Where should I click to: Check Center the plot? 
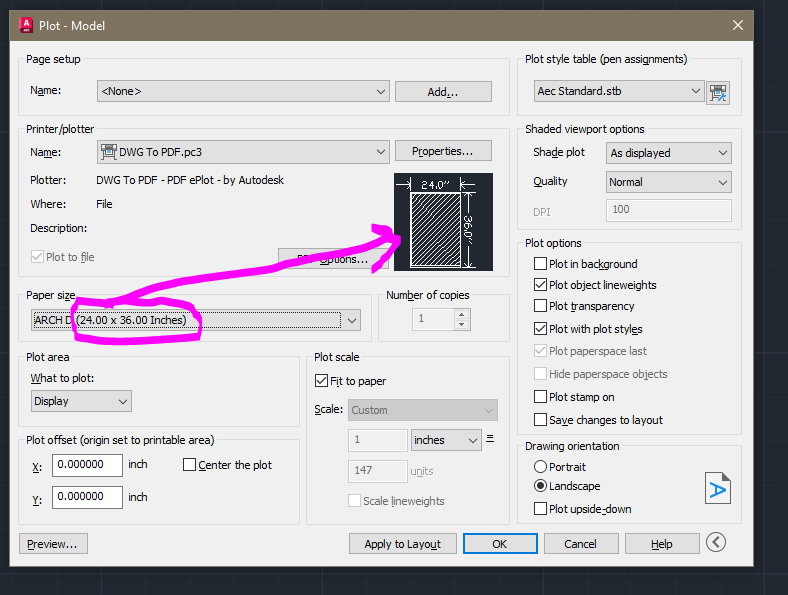[x=189, y=465]
